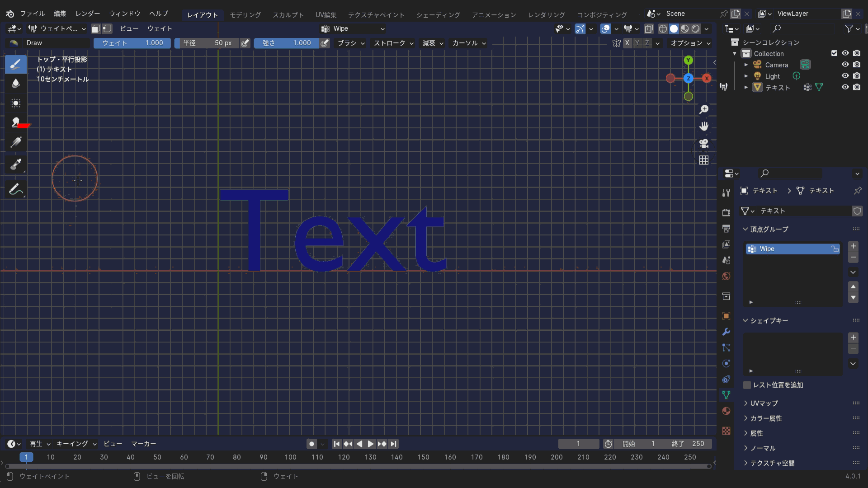Select the Gradient weight tool
868x488 pixels.
(16, 142)
